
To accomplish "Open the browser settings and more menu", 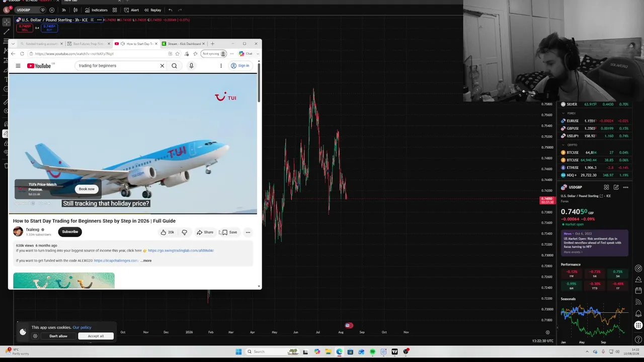I will pos(232,54).
